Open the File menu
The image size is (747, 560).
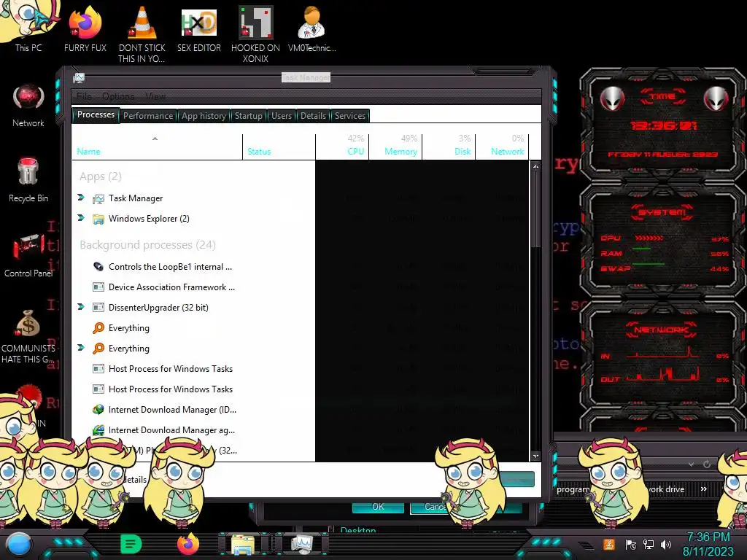pyautogui.click(x=84, y=96)
